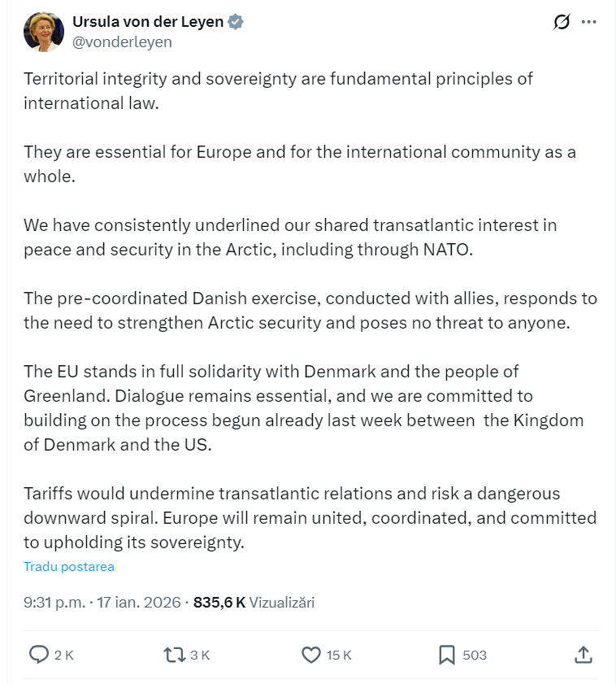Click the Grok icon on the post
This screenshot has width=616, height=684.
coord(562,22)
